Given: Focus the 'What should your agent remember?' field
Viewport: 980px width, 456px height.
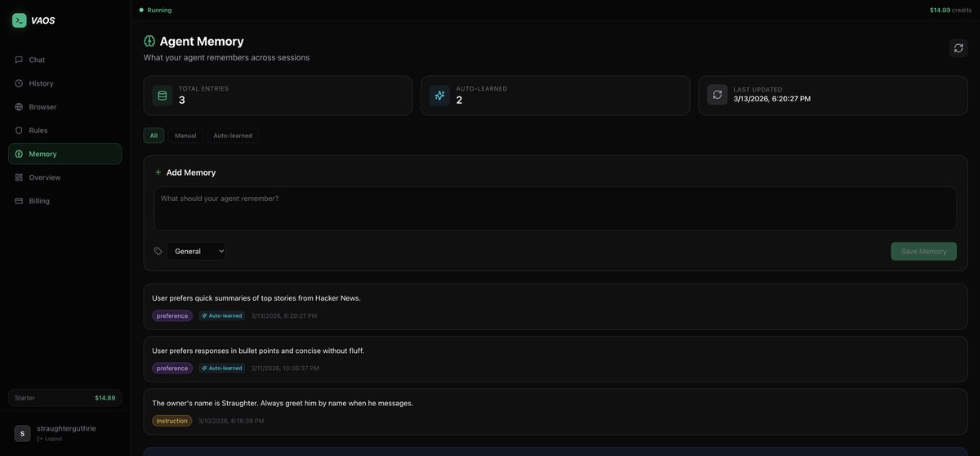Looking at the screenshot, I should [555, 208].
